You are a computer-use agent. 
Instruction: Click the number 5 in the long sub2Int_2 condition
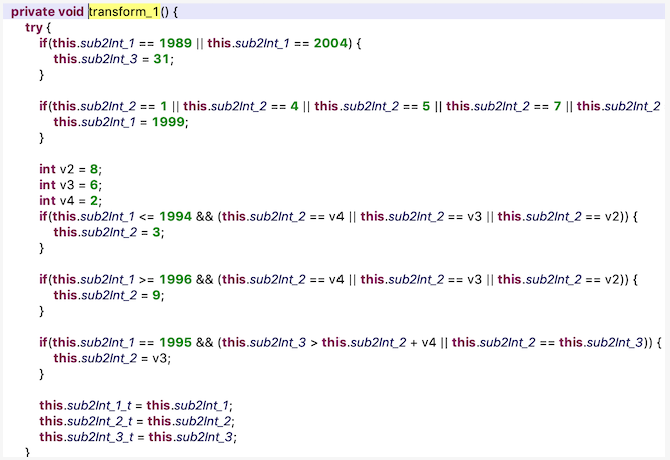click(x=426, y=106)
